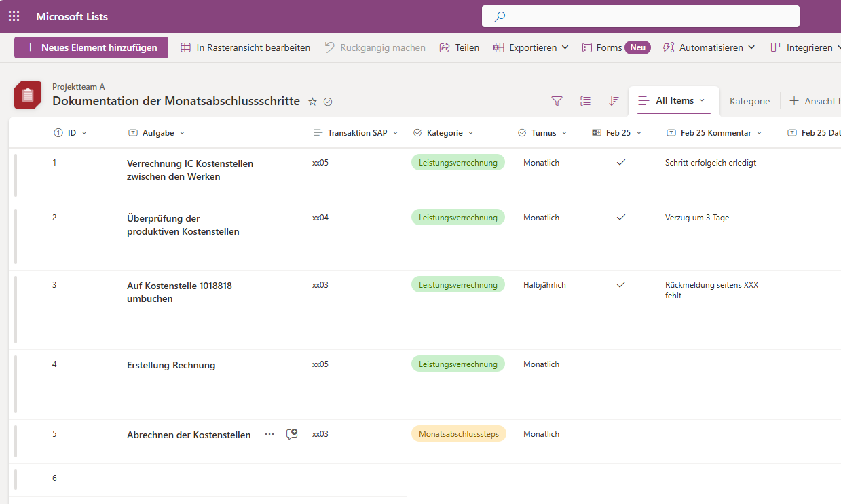The height and width of the screenshot is (504, 841).
Task: Click the Monatsabschlusssteps category pill
Action: pyautogui.click(x=459, y=433)
